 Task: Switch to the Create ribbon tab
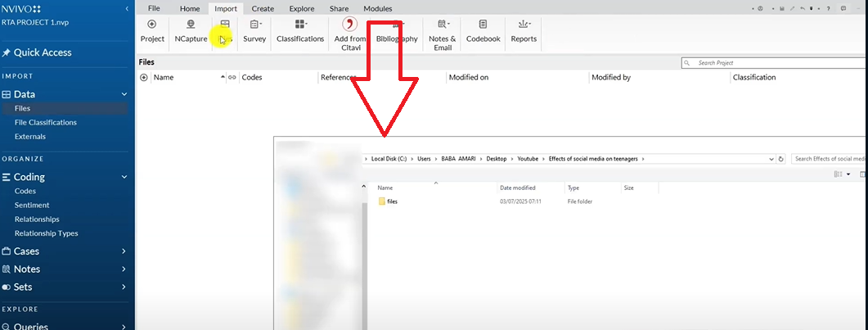pos(263,8)
